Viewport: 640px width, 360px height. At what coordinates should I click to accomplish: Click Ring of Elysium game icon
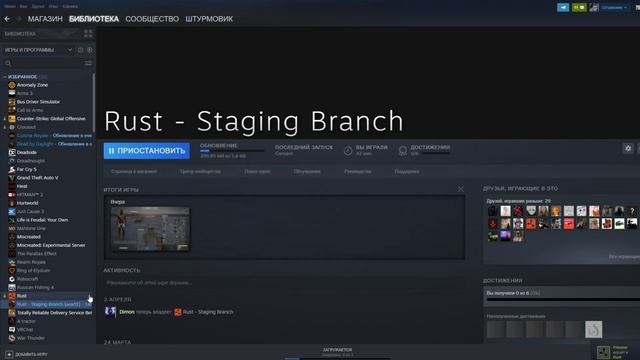[12, 271]
